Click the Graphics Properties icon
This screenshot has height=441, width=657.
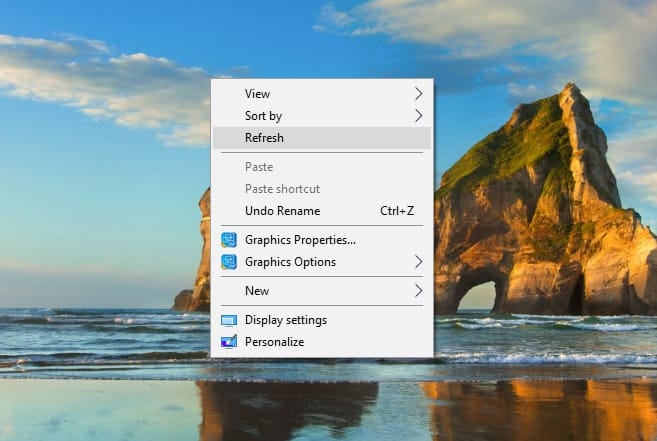coord(228,240)
